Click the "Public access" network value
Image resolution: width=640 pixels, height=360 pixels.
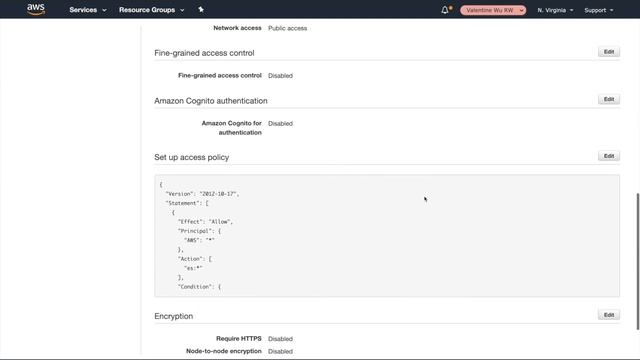pos(287,28)
